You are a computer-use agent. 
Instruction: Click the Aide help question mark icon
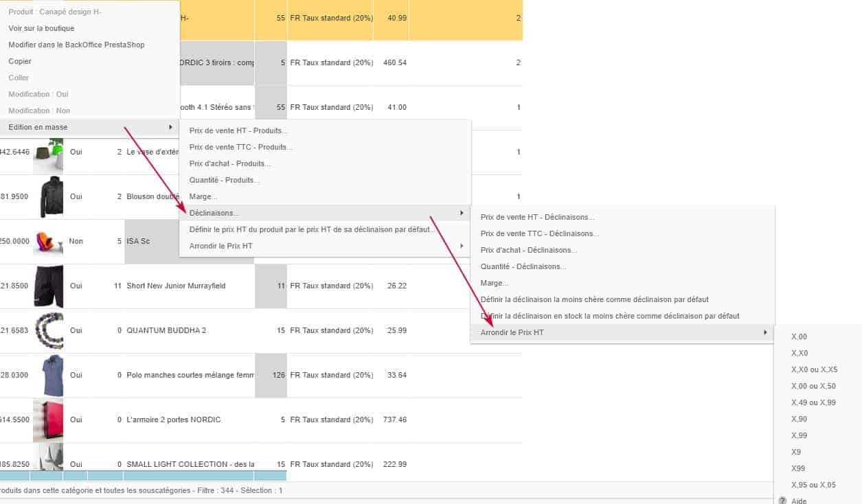click(x=782, y=501)
